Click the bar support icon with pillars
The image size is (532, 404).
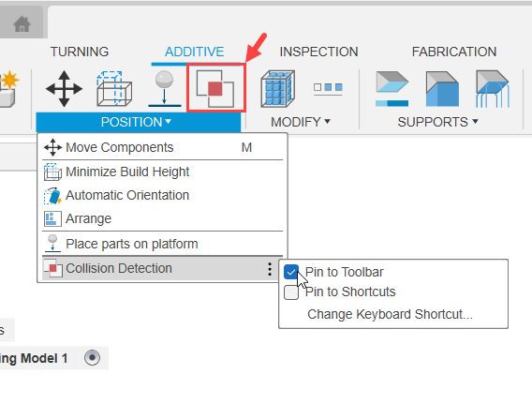point(493,89)
